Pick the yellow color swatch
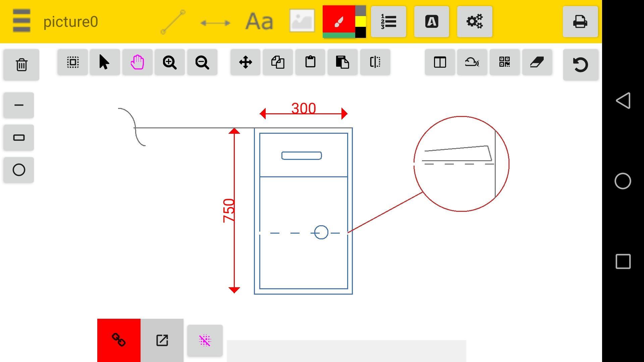The width and height of the screenshot is (644, 362). pyautogui.click(x=361, y=22)
